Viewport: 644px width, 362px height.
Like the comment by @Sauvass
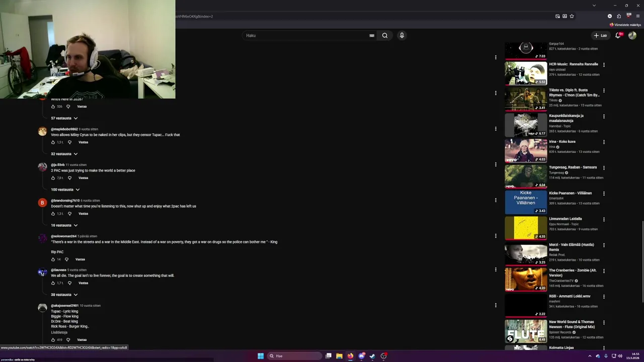pos(53,283)
